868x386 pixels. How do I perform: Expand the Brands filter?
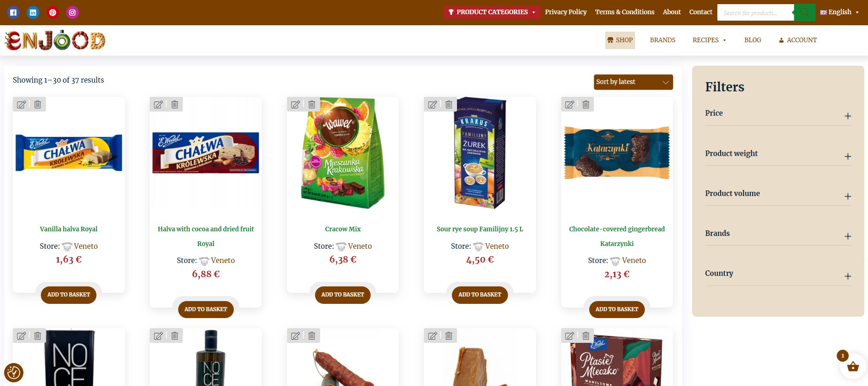point(778,234)
